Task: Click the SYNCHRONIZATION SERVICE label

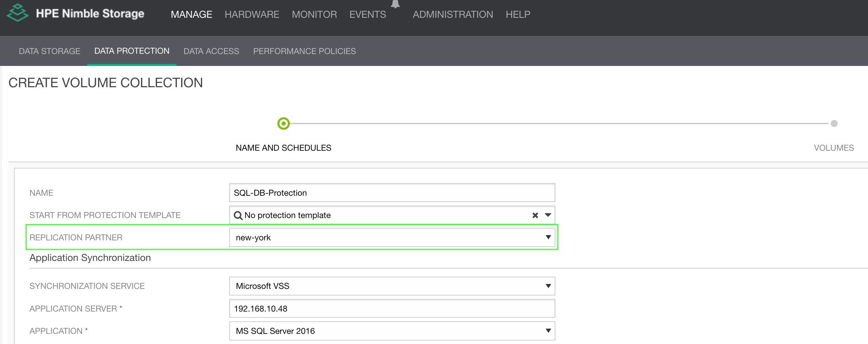Action: click(87, 286)
